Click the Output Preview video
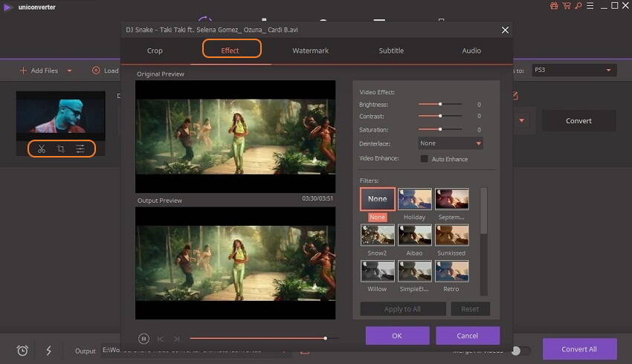 [x=236, y=263]
